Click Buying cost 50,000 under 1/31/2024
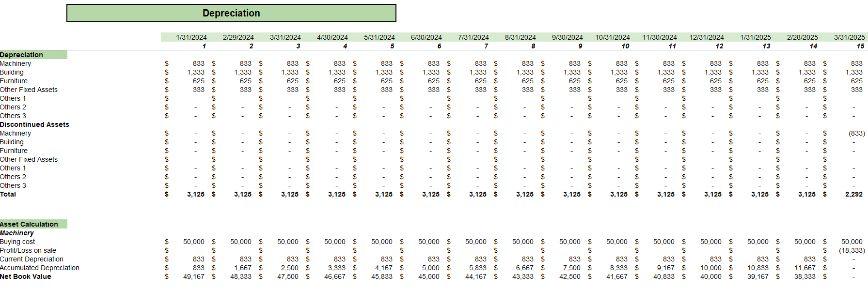 click(194, 242)
